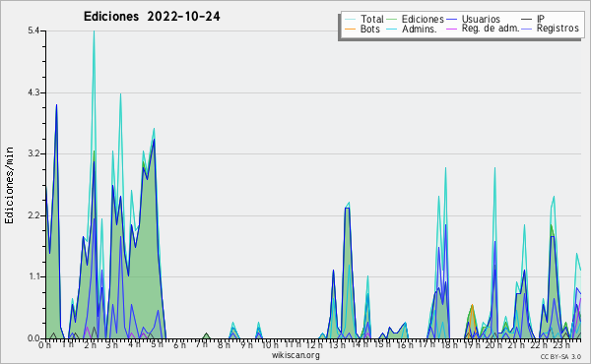Click the 0 h x-axis label
591x364 pixels.
44,345
